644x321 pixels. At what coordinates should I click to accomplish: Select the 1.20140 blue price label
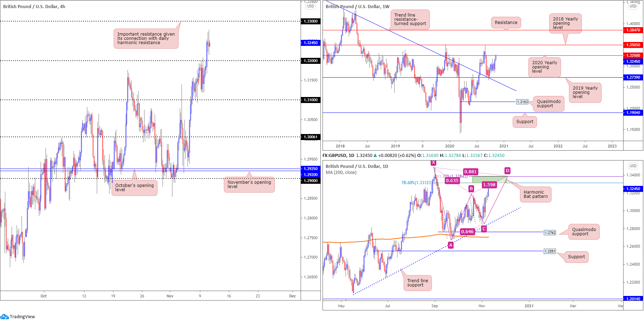pyautogui.click(x=633, y=299)
